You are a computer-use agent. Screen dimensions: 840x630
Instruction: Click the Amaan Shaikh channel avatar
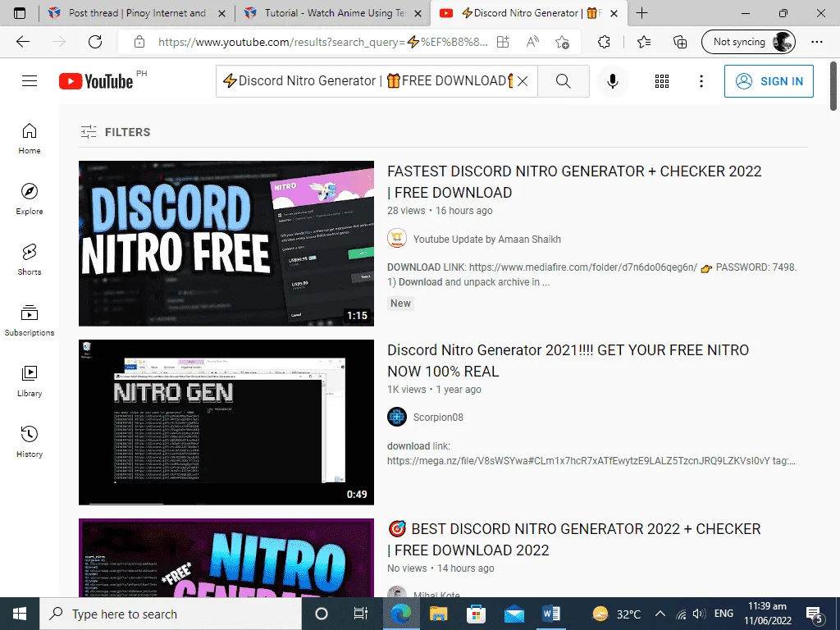(397, 239)
